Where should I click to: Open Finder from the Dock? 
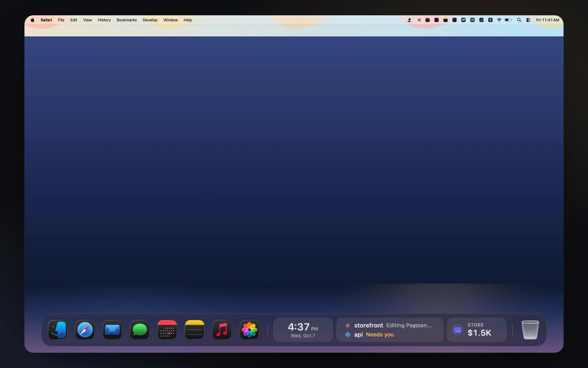[x=58, y=330]
